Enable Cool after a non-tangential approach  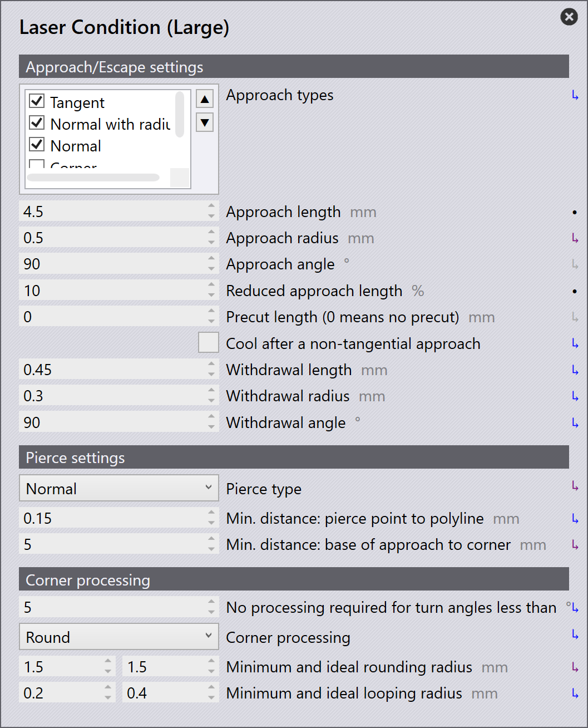pos(209,342)
